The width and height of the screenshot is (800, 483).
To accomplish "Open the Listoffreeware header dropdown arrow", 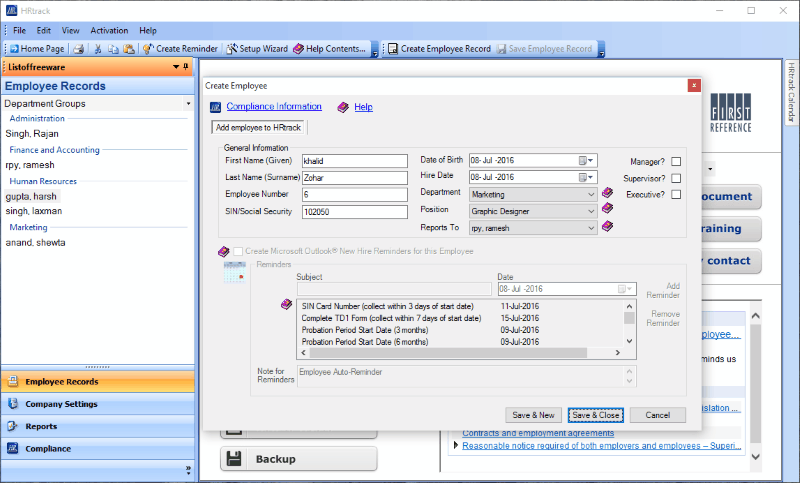I will point(176,67).
